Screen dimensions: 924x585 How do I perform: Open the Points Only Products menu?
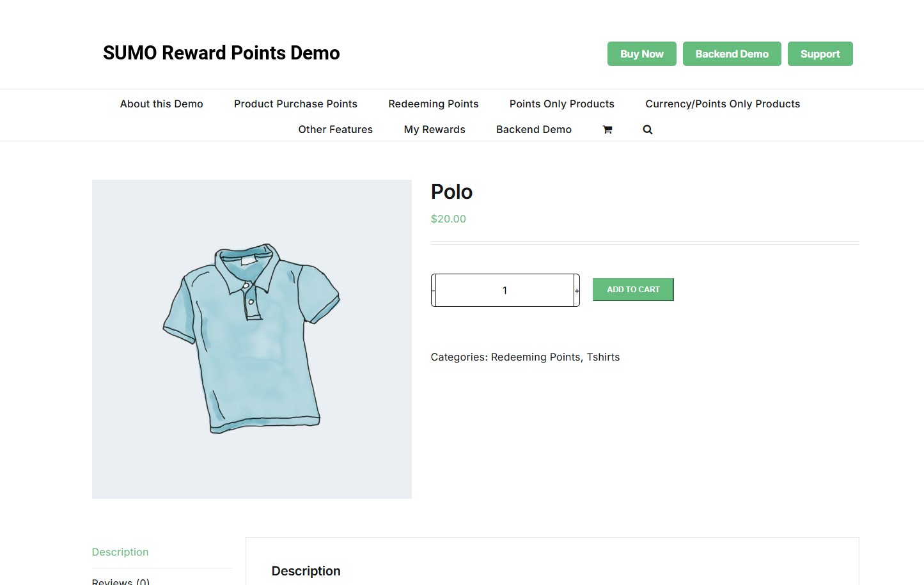(561, 104)
